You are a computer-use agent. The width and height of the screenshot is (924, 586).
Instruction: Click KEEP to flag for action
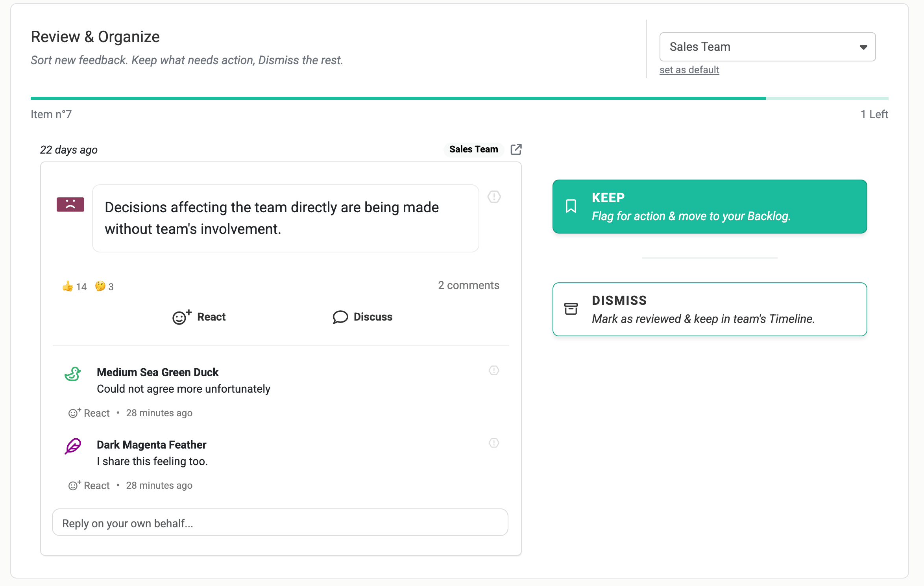click(x=710, y=207)
